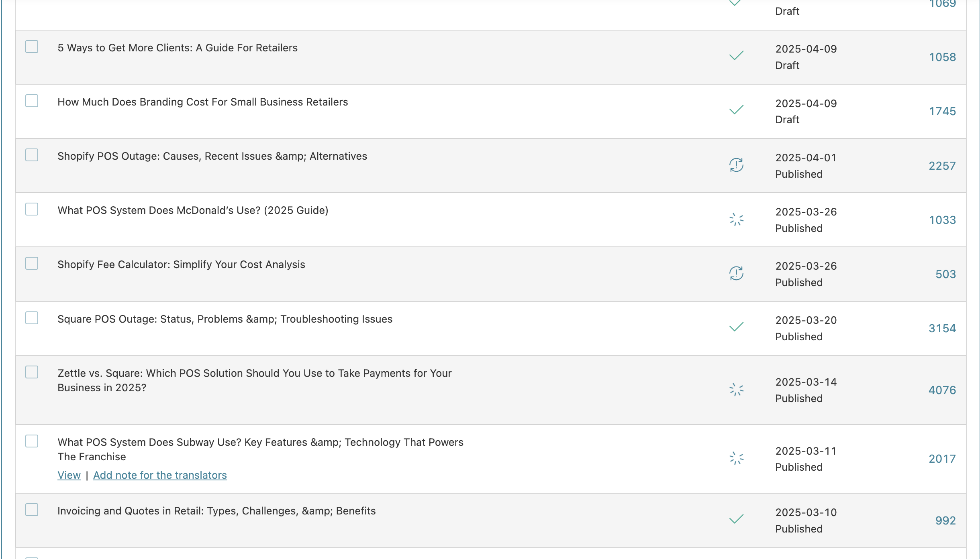Click checkmark icon for Invoicing and Quotes row
This screenshot has height=559, width=980.
click(x=736, y=519)
